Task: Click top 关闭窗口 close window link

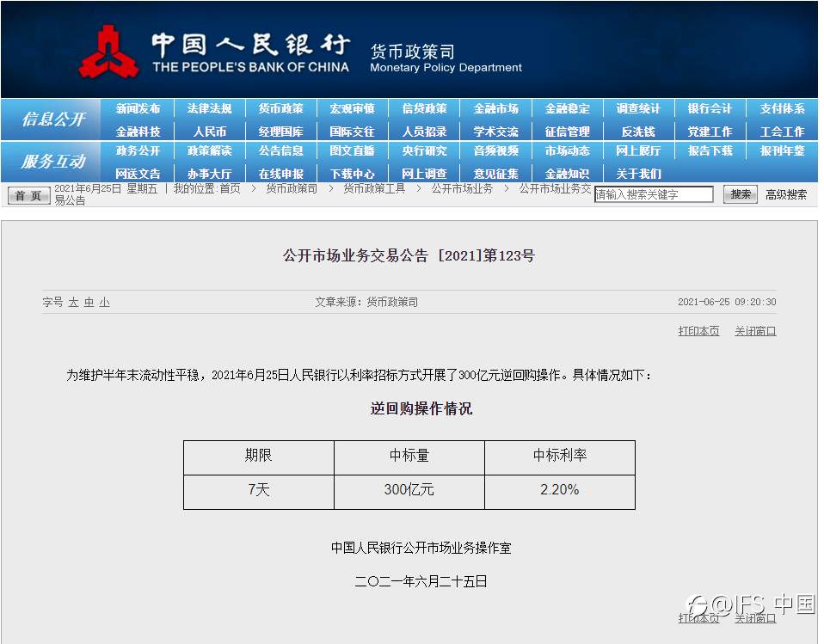Action: pyautogui.click(x=755, y=331)
